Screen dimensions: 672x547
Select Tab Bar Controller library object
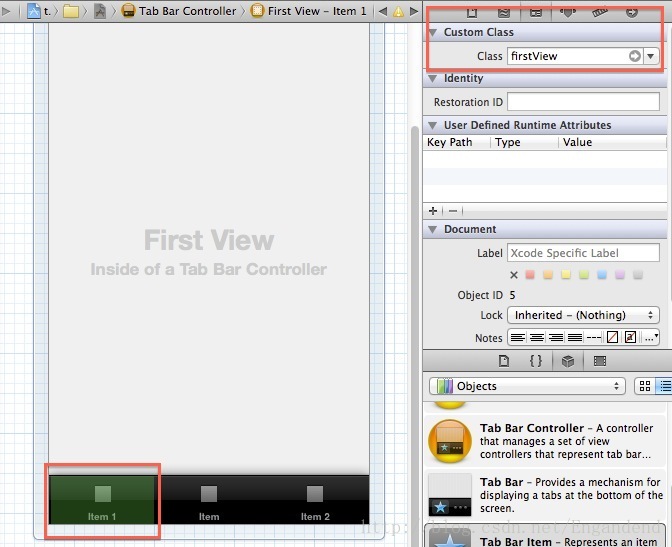pyautogui.click(x=545, y=441)
